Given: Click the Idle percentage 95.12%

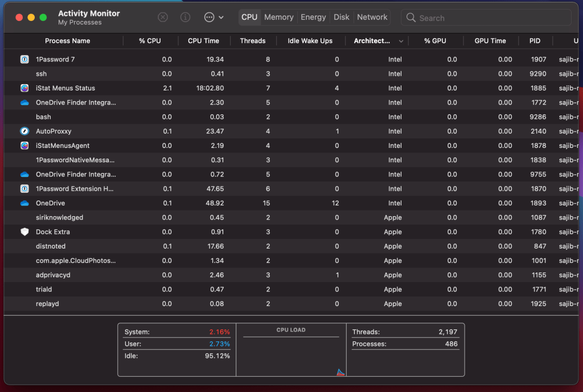Looking at the screenshot, I should click(217, 356).
